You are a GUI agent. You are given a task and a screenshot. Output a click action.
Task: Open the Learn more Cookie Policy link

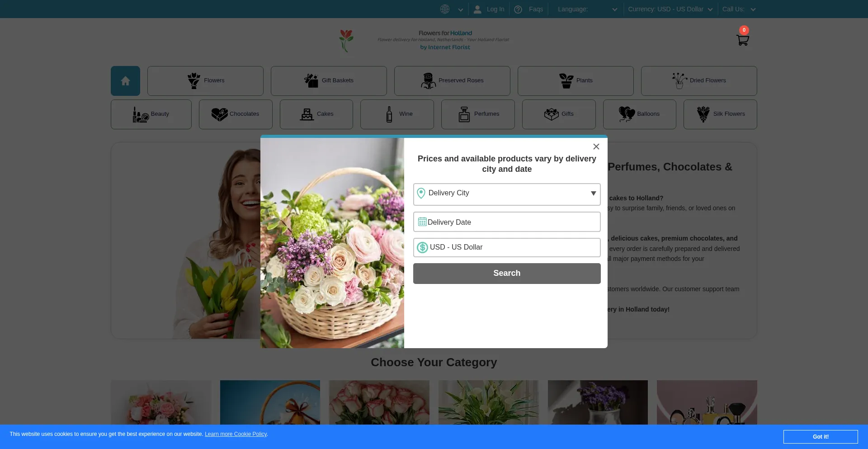(236, 434)
